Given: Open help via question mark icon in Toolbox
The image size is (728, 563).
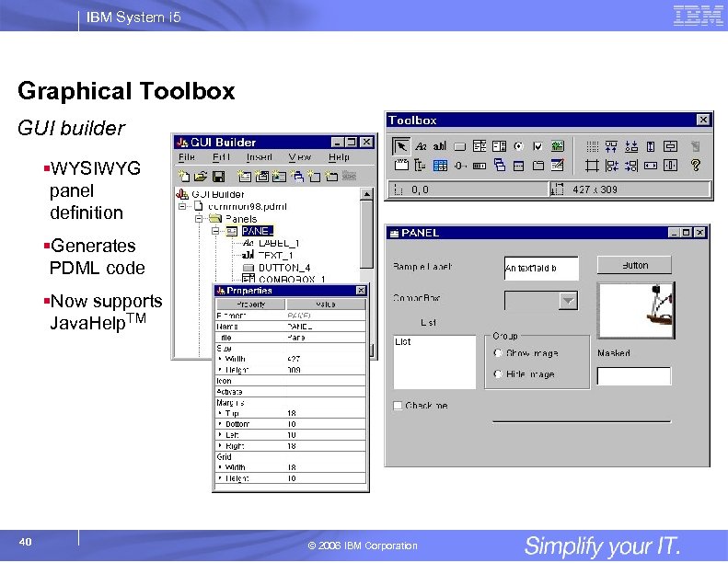Looking at the screenshot, I should click(696, 166).
